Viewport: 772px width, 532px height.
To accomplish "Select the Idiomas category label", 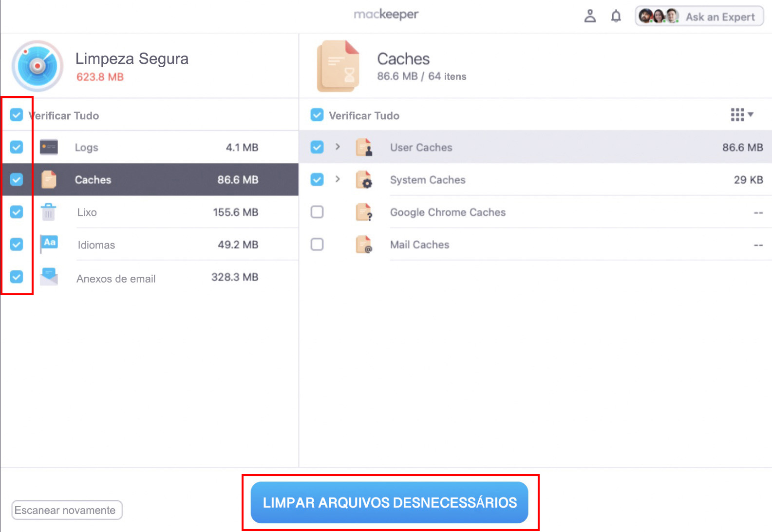I will click(x=96, y=245).
